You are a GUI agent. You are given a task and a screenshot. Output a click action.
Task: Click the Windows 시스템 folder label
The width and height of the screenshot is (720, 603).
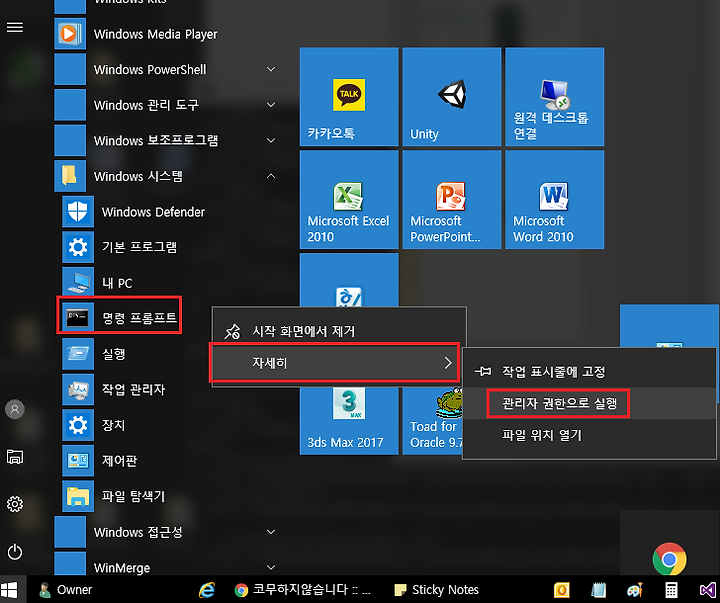click(138, 176)
